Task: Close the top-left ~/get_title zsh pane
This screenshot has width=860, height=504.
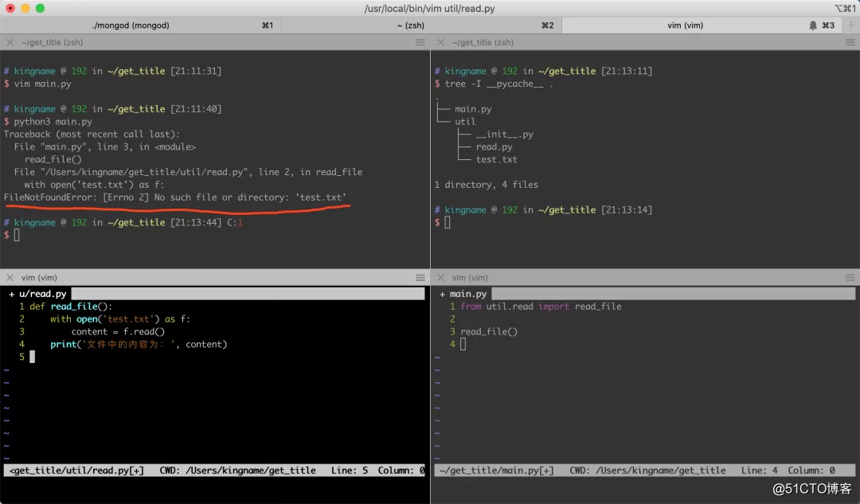Action: point(10,42)
